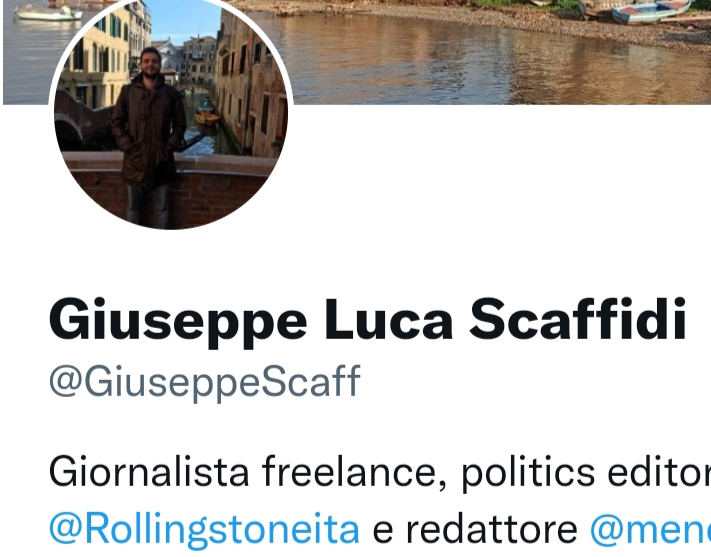Click the yellow building in the avatar photo
This screenshot has width=711, height=557.
pyautogui.click(x=97, y=59)
